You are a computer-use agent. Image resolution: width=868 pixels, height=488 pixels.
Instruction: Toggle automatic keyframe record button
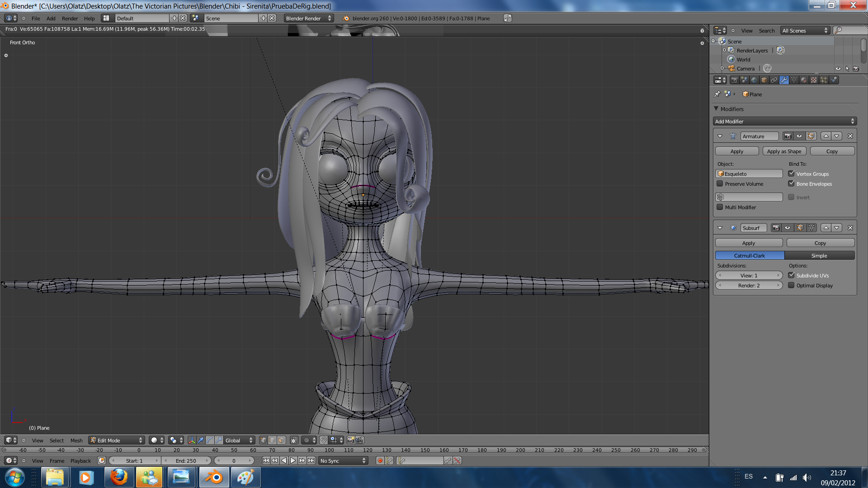point(380,460)
